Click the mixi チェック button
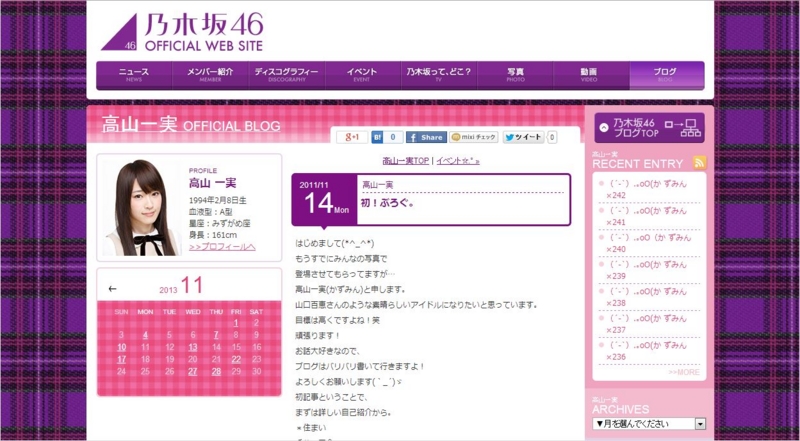Image resolution: width=800 pixels, height=441 pixels. pyautogui.click(x=473, y=137)
